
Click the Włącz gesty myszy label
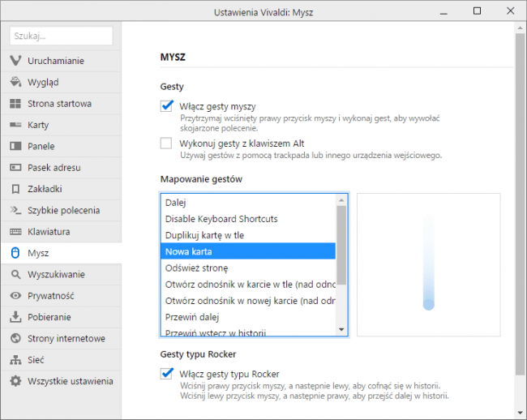(217, 106)
